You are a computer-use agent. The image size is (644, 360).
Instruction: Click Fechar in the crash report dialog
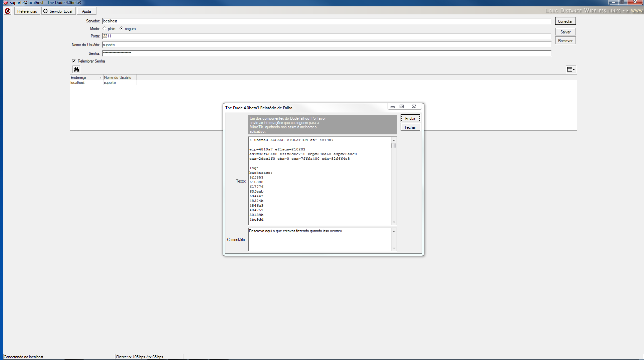point(410,127)
